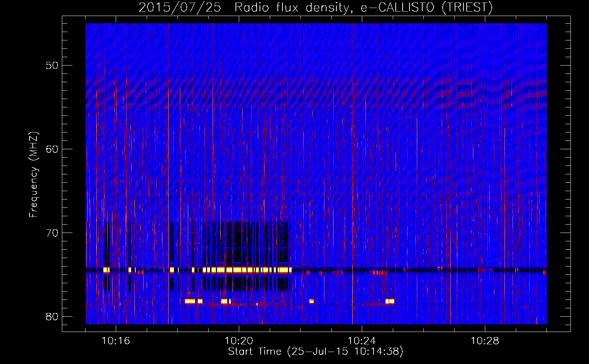Click the 10:20 time tick label
589x364 pixels.
239,341
